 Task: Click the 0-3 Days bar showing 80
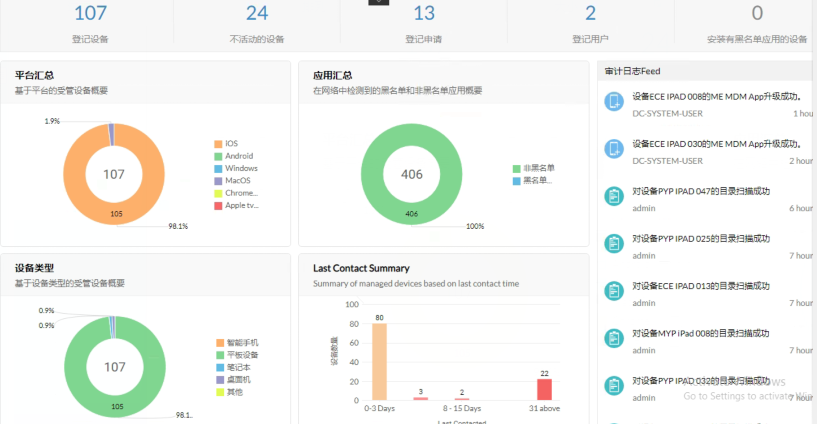(x=379, y=361)
